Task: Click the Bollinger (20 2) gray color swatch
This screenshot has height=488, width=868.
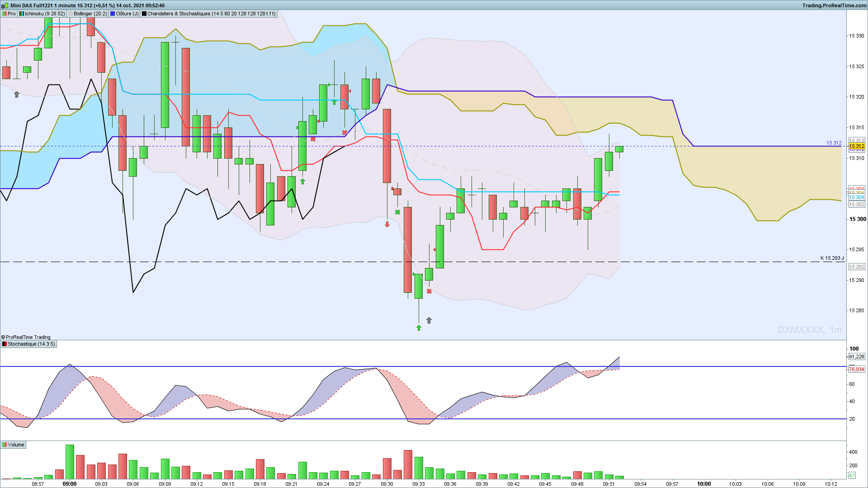Action: pos(70,14)
